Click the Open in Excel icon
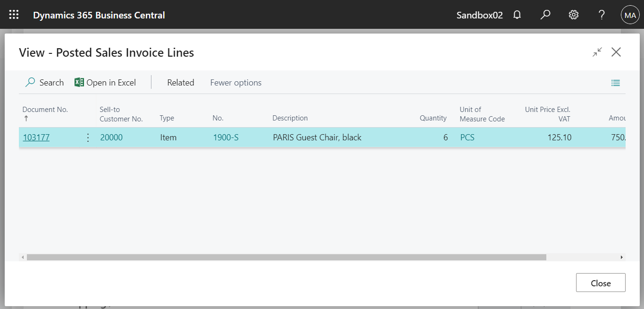Image resolution: width=644 pixels, height=309 pixels. [79, 82]
